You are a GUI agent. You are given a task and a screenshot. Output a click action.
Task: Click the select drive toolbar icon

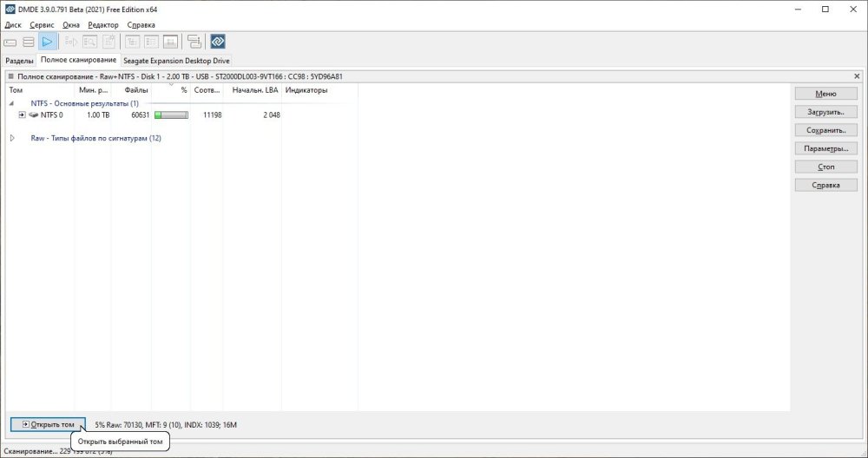(x=11, y=42)
